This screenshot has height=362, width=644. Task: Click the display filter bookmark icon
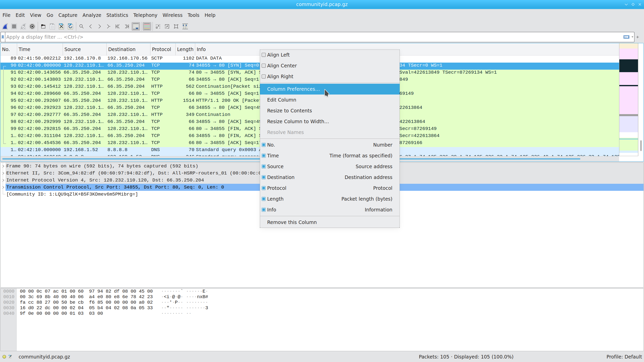click(3, 37)
